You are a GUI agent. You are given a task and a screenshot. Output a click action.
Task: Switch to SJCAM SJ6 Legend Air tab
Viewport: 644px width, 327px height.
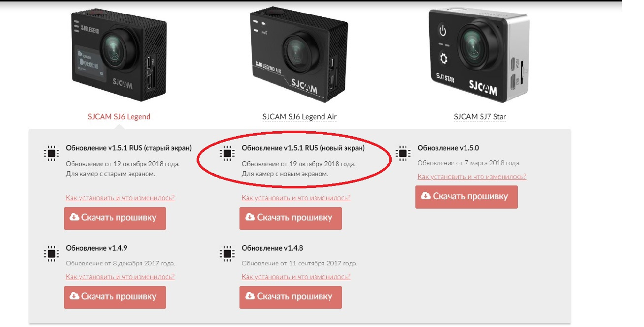pyautogui.click(x=300, y=117)
